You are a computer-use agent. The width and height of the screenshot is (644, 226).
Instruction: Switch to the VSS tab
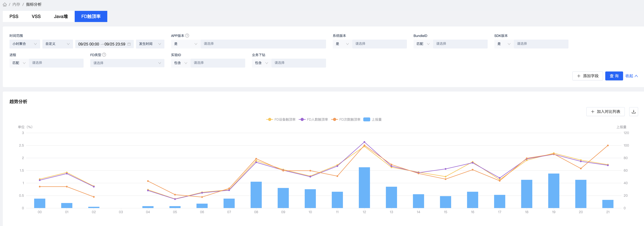tap(36, 16)
